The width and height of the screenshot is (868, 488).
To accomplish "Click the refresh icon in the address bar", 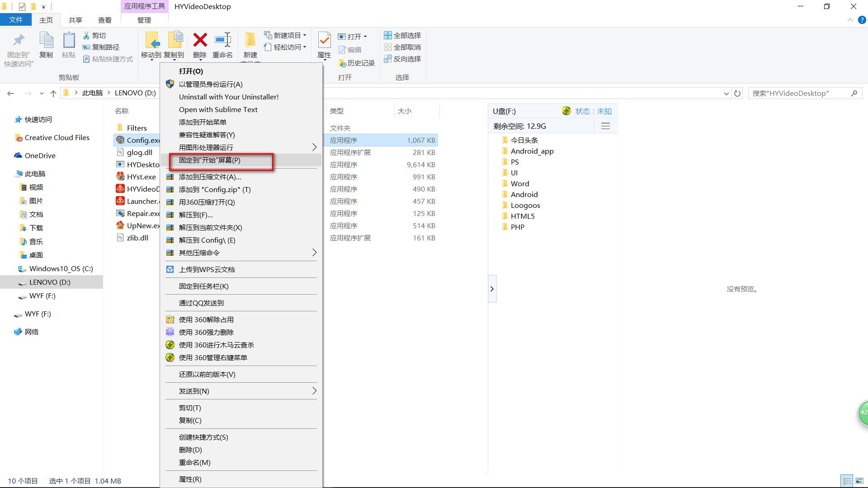I will point(737,93).
